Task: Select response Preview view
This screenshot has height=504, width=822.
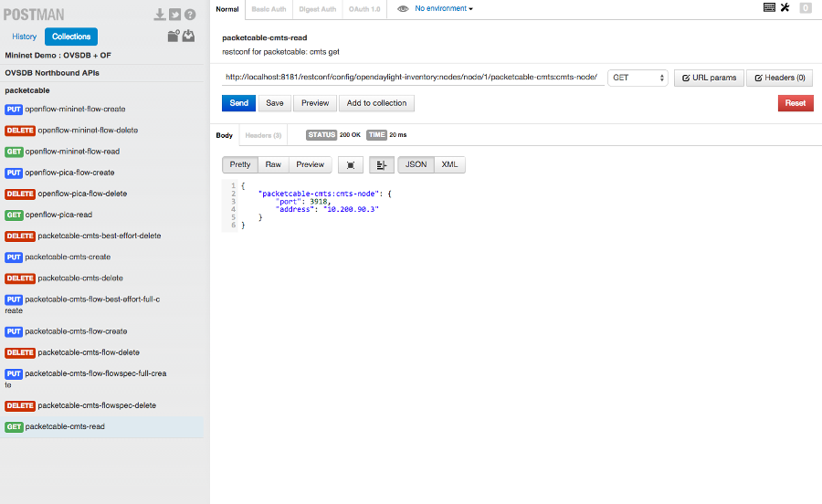Action: click(311, 164)
